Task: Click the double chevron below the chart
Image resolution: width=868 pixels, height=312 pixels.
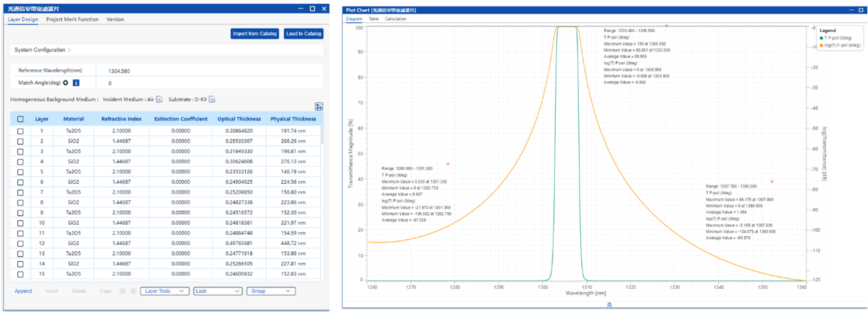Action: tap(609, 305)
